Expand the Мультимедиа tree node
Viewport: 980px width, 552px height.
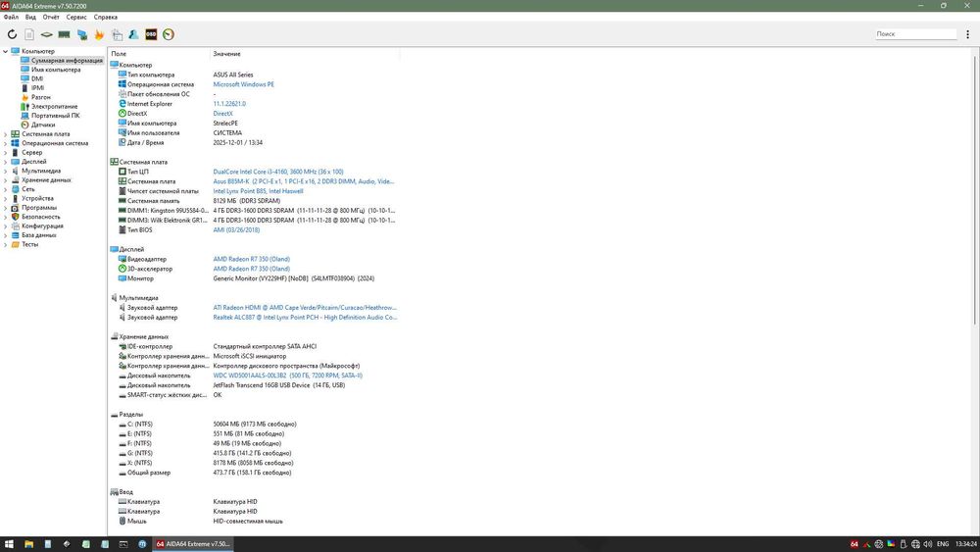(6, 171)
